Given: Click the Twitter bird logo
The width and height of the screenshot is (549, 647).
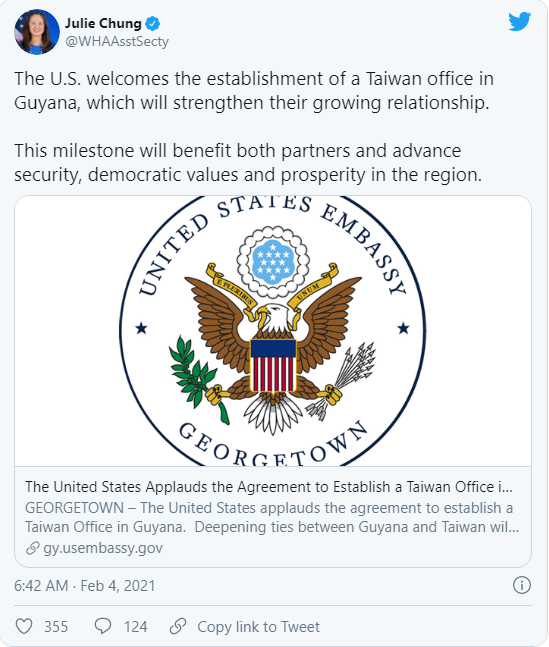Looking at the screenshot, I should (520, 21).
